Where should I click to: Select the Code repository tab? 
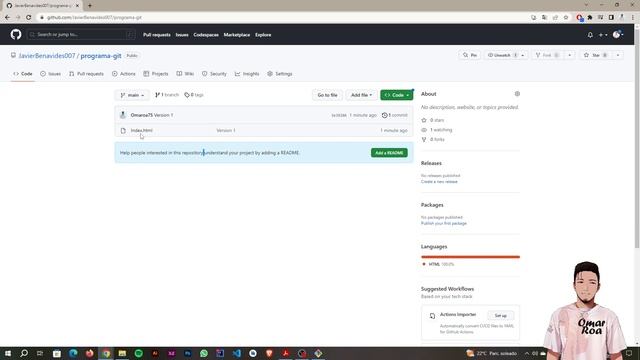pos(23,74)
